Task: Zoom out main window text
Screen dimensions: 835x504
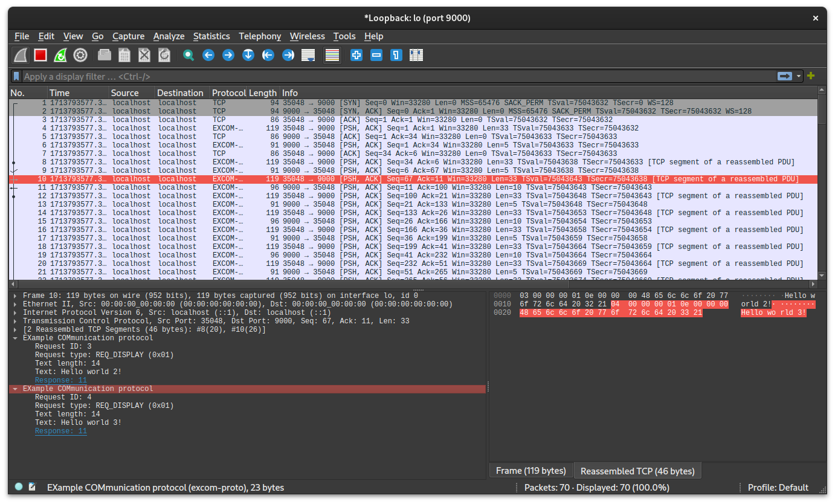Action: pyautogui.click(x=376, y=56)
